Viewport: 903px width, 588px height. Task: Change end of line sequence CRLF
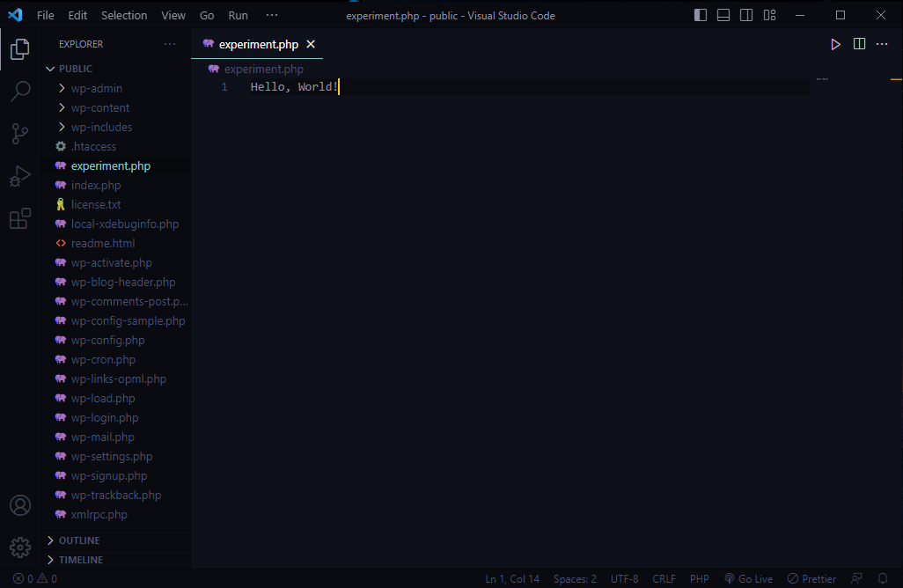[664, 579]
